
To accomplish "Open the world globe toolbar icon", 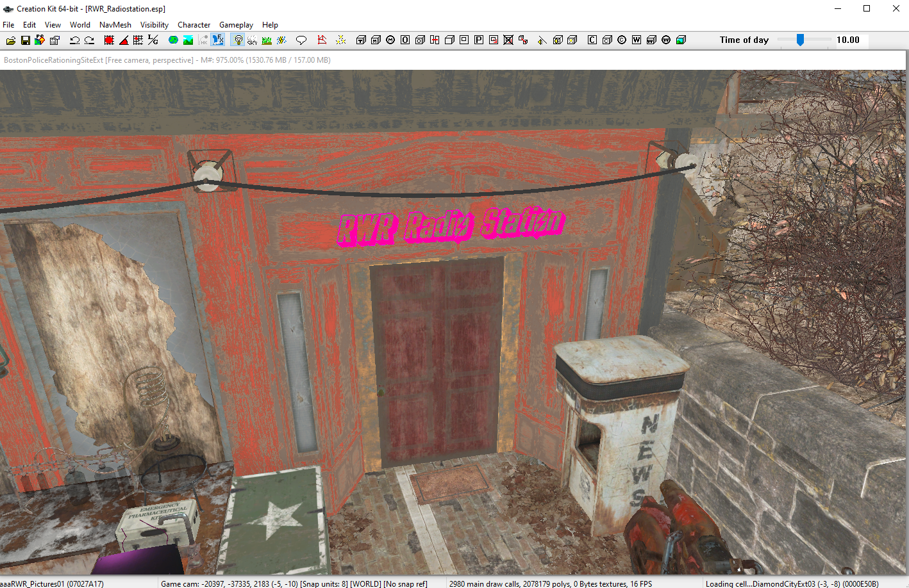I will click(x=173, y=40).
